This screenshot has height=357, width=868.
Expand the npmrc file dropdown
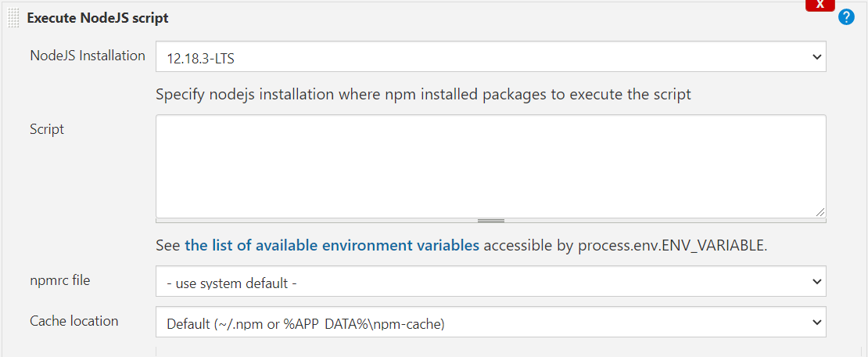tap(490, 281)
